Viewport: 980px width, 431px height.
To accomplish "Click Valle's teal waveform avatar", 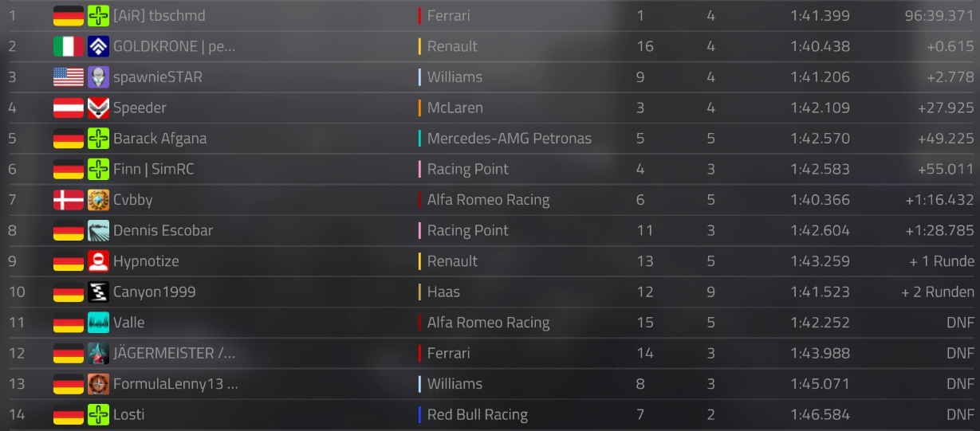I will 98,323.
